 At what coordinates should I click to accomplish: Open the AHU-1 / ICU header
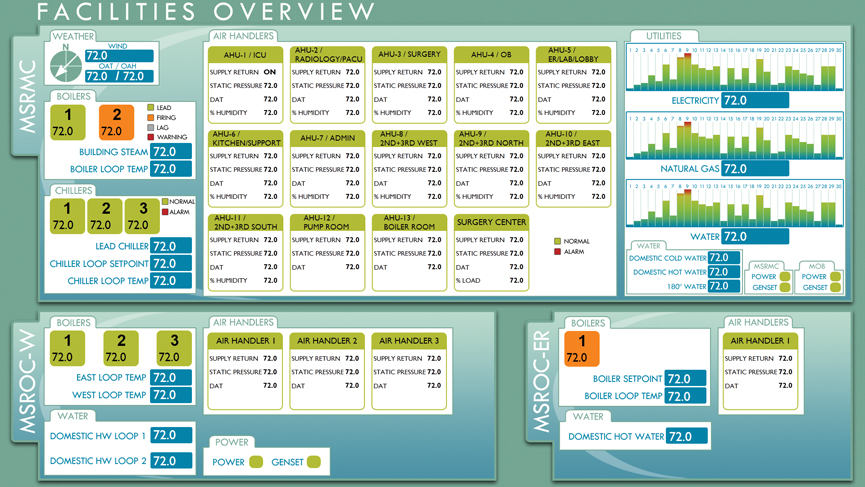(x=245, y=54)
